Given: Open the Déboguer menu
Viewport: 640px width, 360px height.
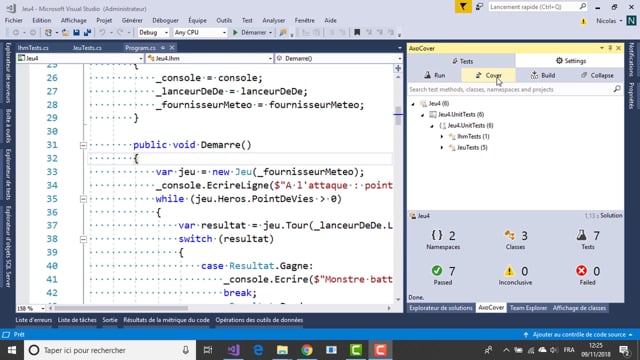Looking at the screenshot, I should 165,20.
